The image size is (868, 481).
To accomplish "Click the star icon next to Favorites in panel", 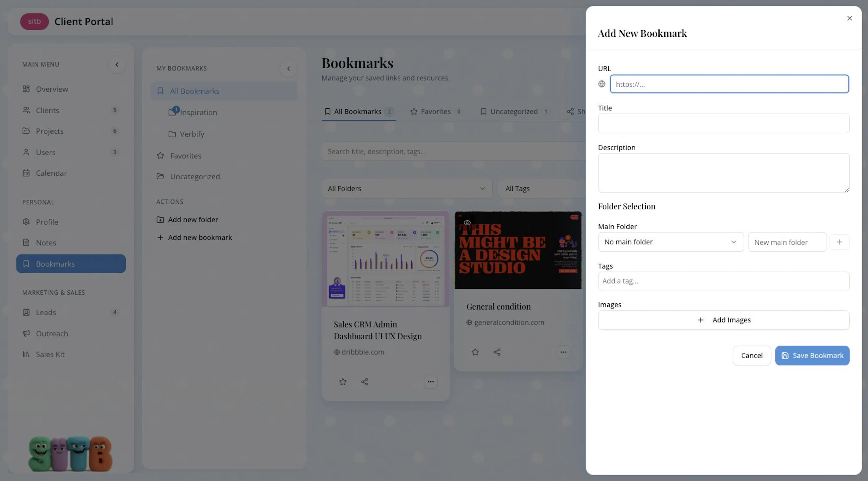I will [x=160, y=155].
